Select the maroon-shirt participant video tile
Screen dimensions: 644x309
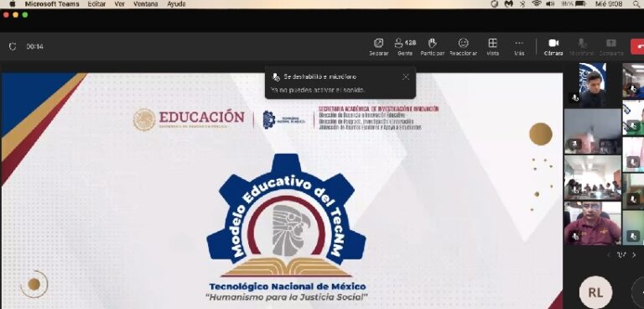tap(593, 223)
